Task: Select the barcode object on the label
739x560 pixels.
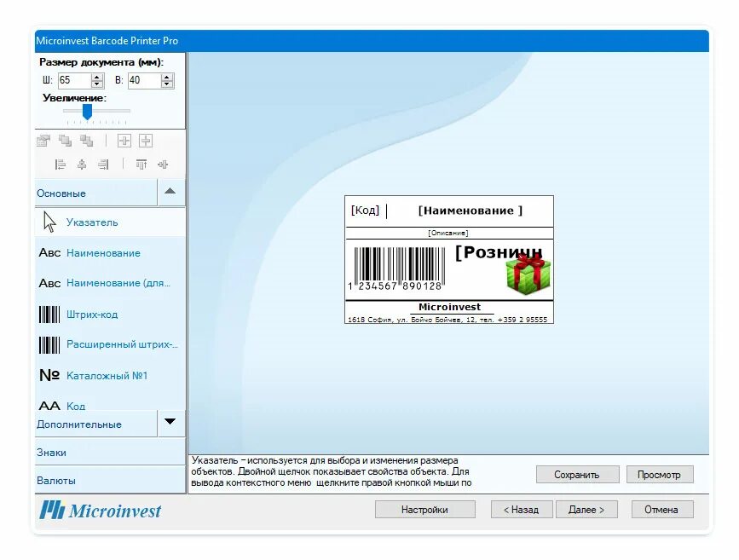Action: pos(396,268)
